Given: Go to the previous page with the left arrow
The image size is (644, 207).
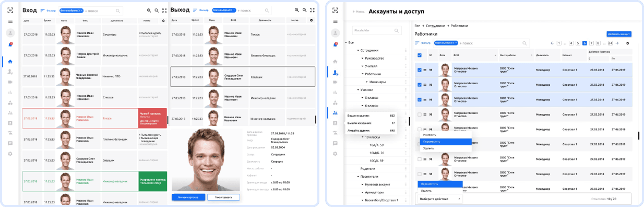Looking at the screenshot, I should [552, 43].
